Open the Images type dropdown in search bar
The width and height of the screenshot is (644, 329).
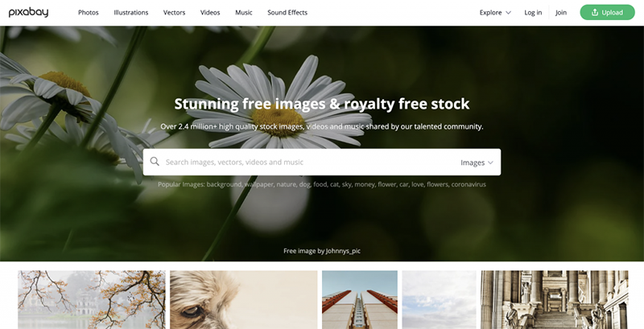[477, 162]
